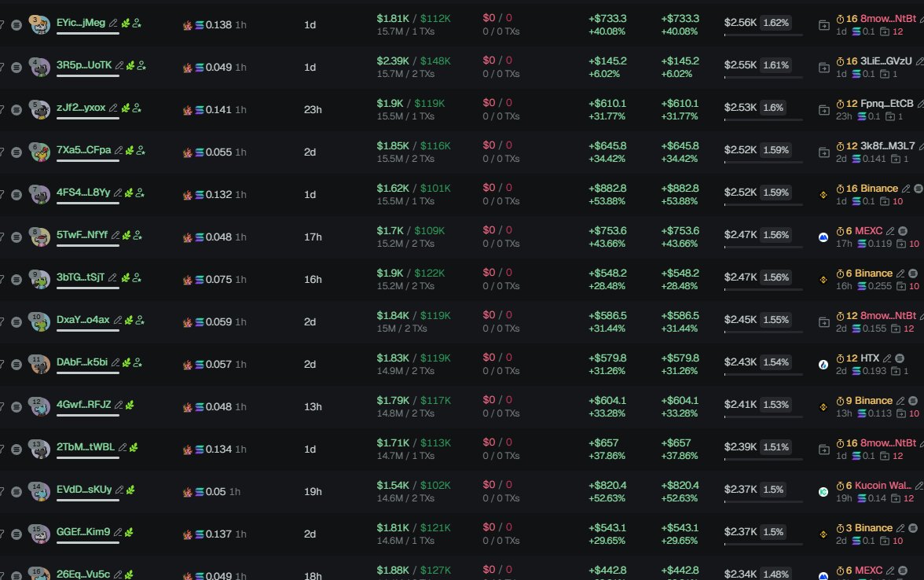Click the MEXC logo in the 5TwF...NfYf row
The width and height of the screenshot is (924, 580).
pyautogui.click(x=823, y=237)
